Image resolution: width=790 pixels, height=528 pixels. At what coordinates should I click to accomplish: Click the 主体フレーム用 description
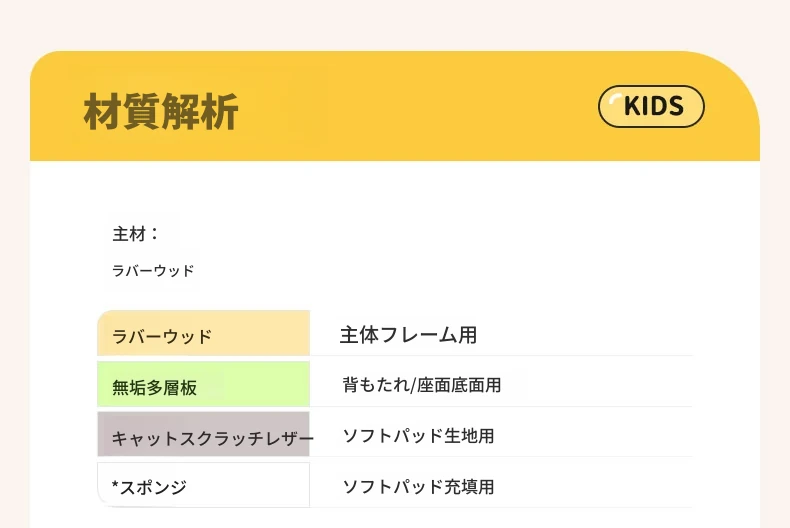click(408, 335)
